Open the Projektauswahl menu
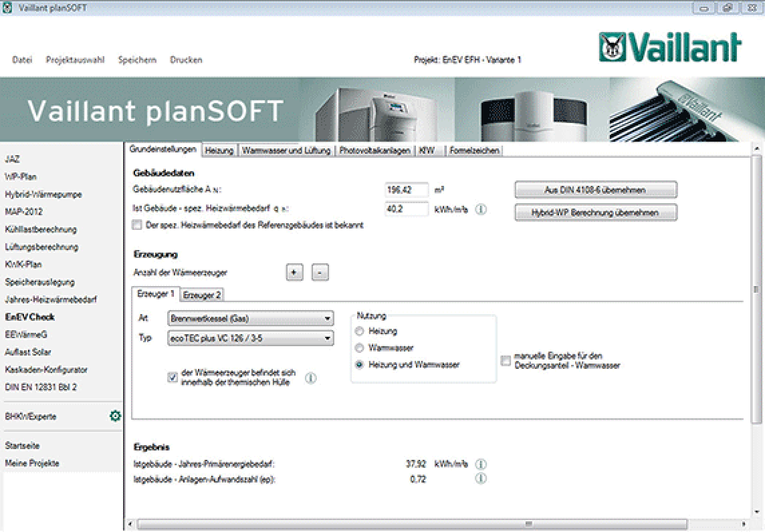The height and width of the screenshot is (532, 765). point(75,59)
